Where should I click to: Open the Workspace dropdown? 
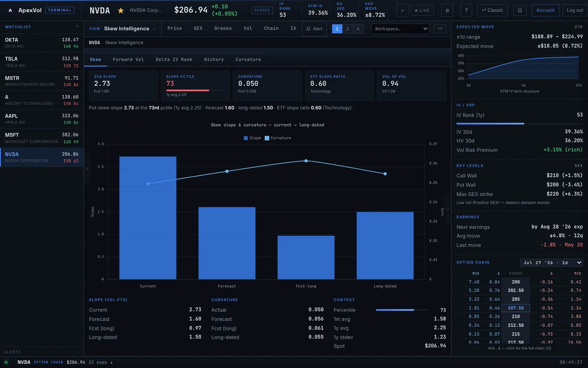(400, 29)
